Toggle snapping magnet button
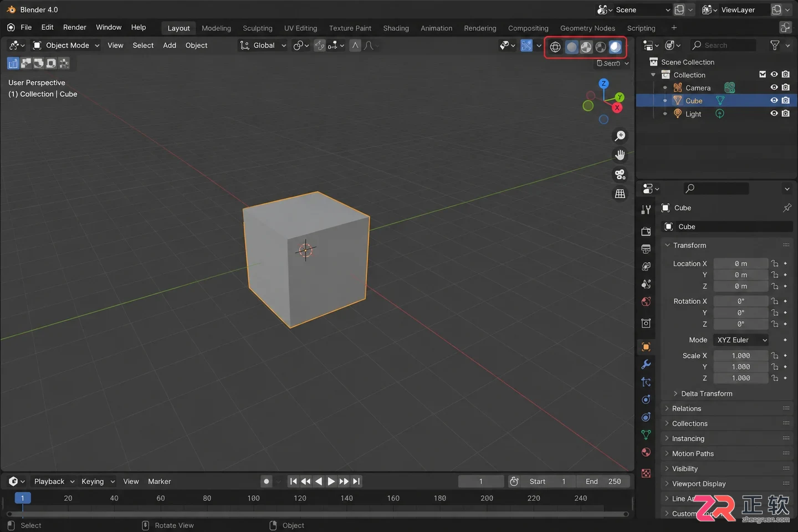The width and height of the screenshot is (798, 532). [x=320, y=45]
